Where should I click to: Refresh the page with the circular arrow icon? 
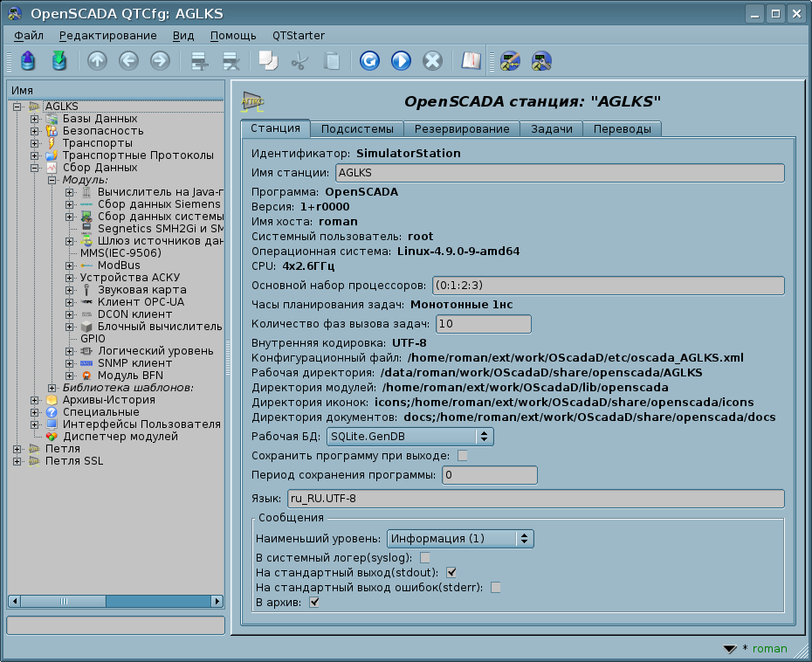tap(369, 61)
